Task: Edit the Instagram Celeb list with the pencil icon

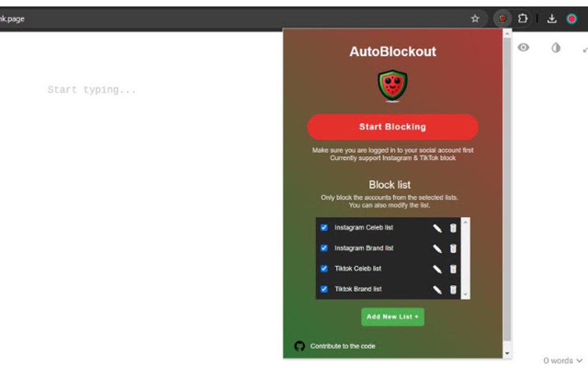Action: click(438, 227)
